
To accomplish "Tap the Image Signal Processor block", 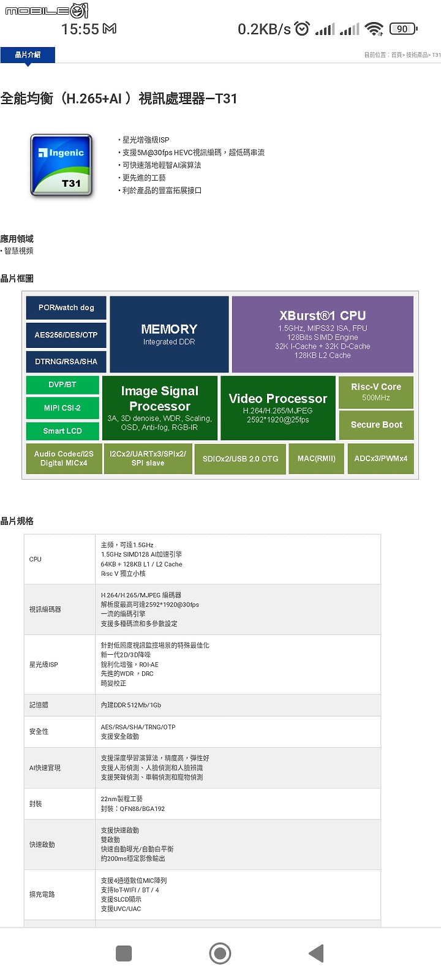I will pyautogui.click(x=160, y=408).
